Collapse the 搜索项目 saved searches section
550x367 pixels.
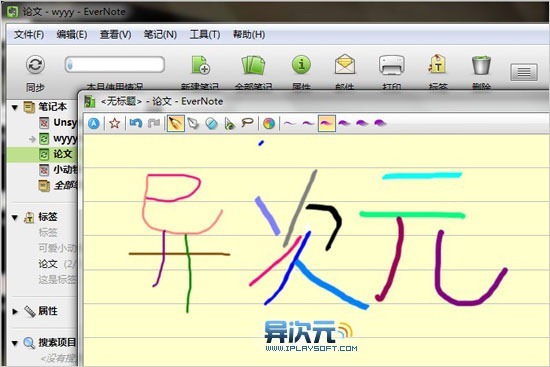pos(15,343)
